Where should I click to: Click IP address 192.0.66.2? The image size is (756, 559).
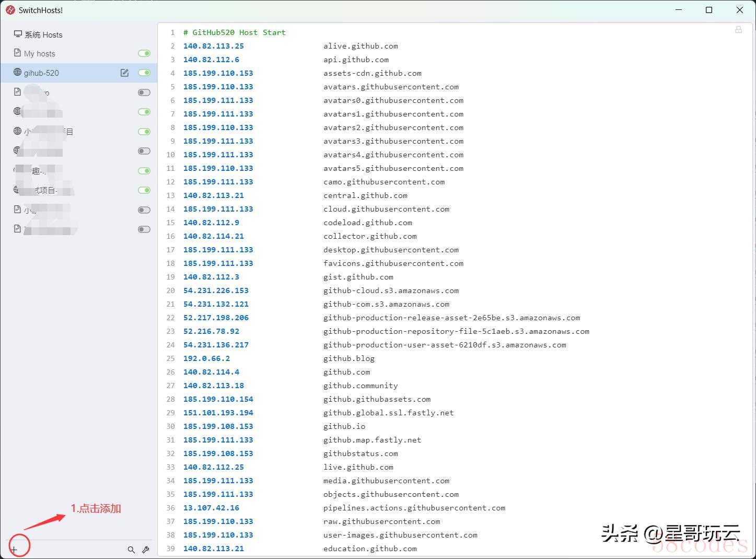pyautogui.click(x=206, y=358)
